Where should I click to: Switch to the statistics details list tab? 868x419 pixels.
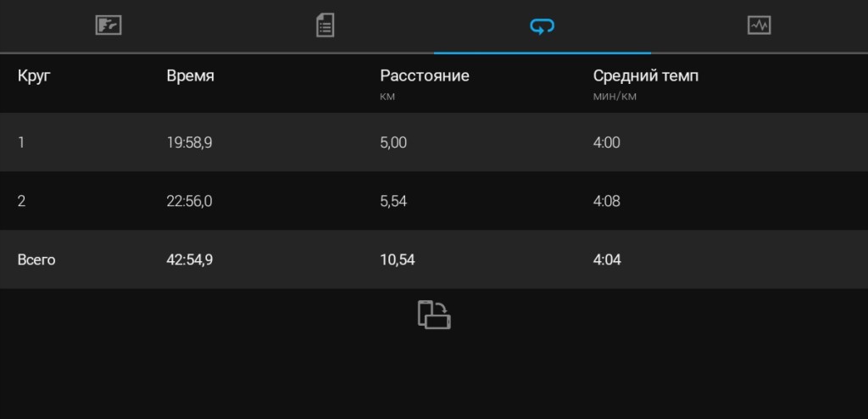(325, 25)
